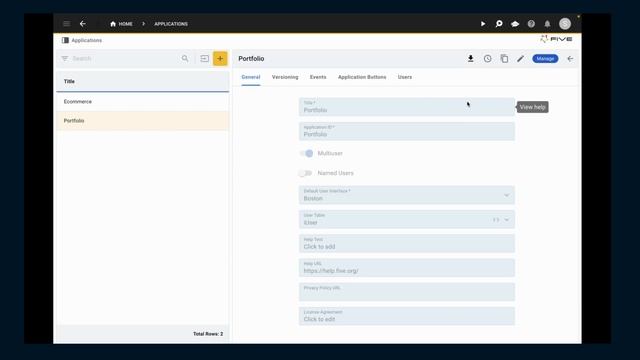
Task: Open the hamburger menu in top bar
Action: coord(67,24)
